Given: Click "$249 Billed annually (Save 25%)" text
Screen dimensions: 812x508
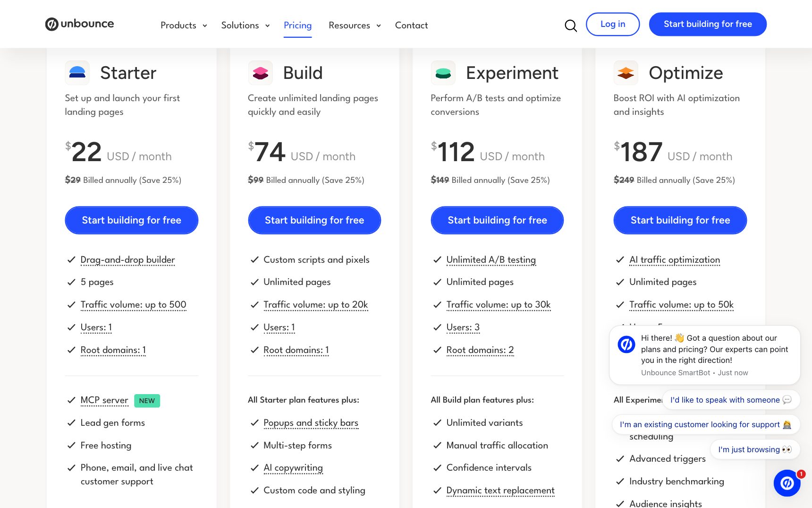Looking at the screenshot, I should point(674,180).
